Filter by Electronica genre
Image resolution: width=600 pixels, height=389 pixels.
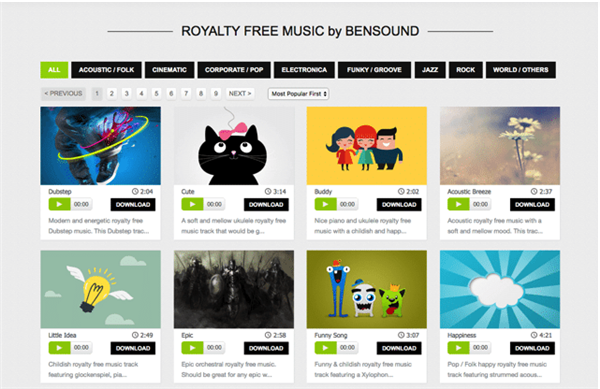pyautogui.click(x=304, y=70)
